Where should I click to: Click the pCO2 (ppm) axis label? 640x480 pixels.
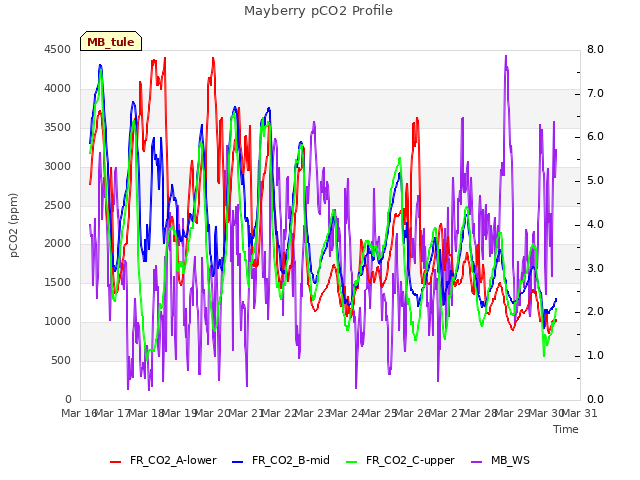coord(14,225)
